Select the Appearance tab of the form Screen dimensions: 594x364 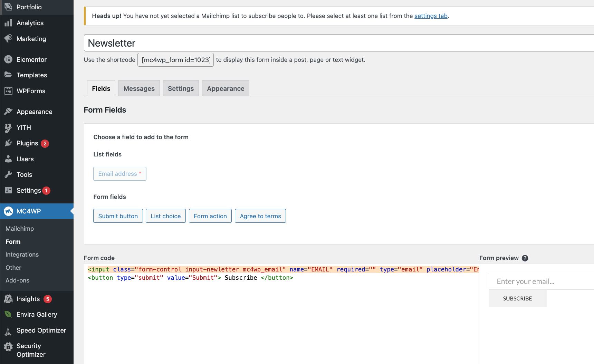click(226, 88)
